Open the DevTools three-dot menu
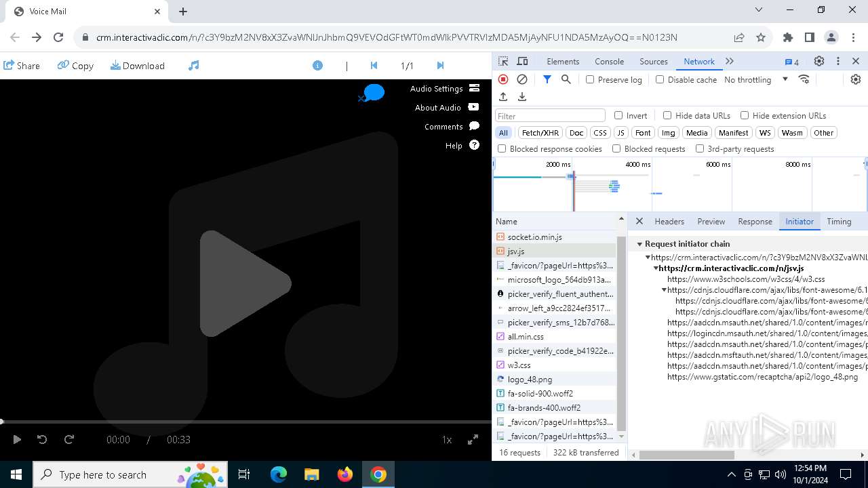Image resolution: width=868 pixels, height=488 pixels. click(838, 61)
